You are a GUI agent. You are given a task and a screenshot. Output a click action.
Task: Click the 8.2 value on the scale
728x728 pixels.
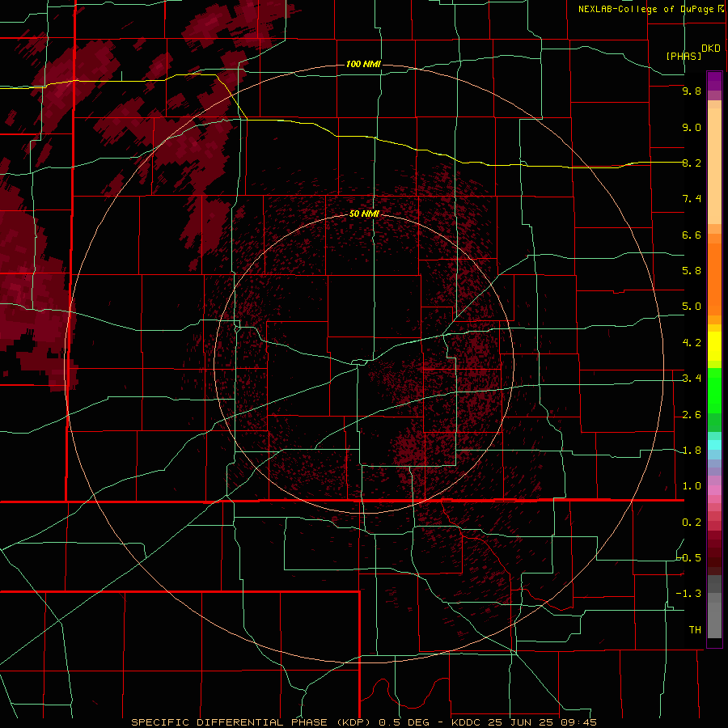click(x=692, y=163)
